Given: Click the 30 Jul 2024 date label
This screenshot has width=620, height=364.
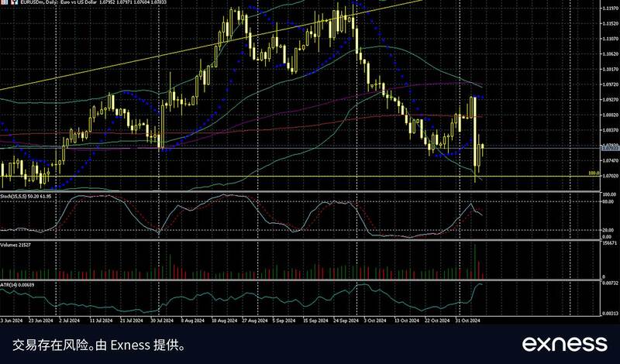Looking at the screenshot, I should (163, 321).
